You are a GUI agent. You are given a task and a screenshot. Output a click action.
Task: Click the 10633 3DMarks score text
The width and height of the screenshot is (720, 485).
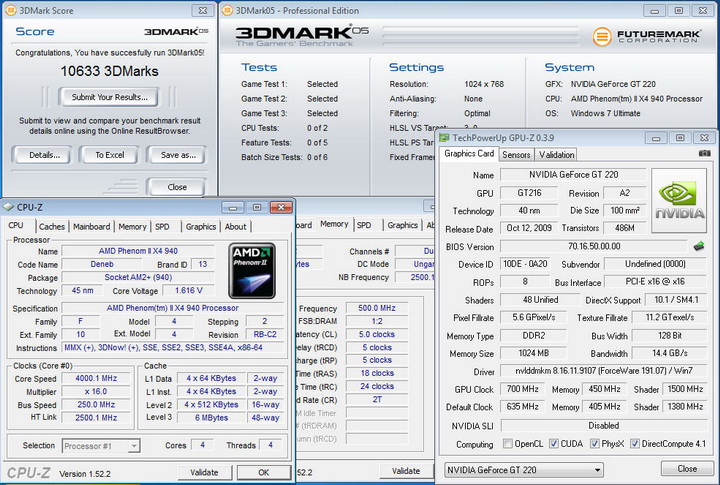coord(109,71)
